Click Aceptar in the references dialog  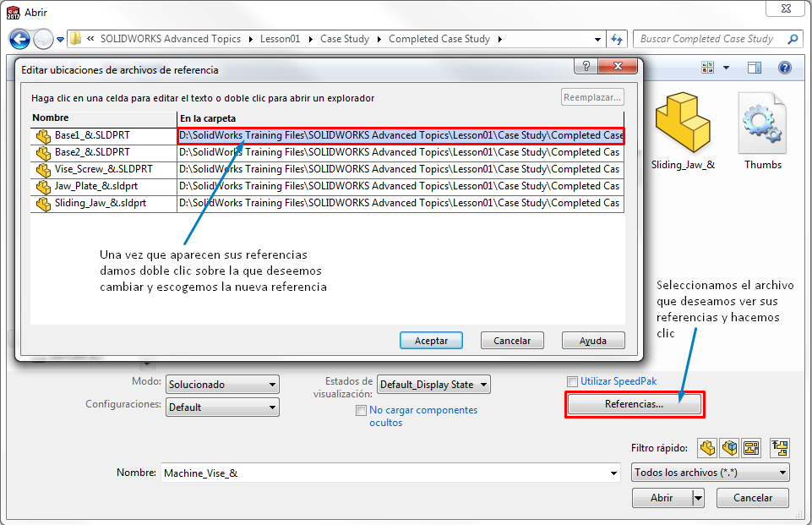point(431,341)
